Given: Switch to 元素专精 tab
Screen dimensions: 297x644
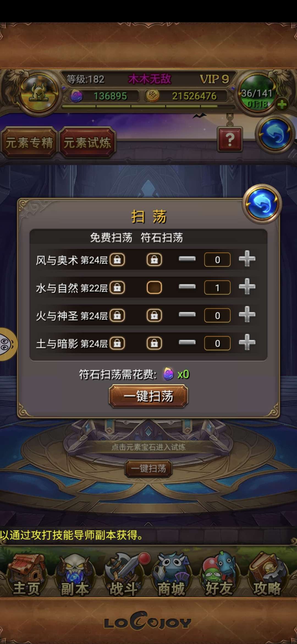Looking at the screenshot, I should (x=29, y=143).
